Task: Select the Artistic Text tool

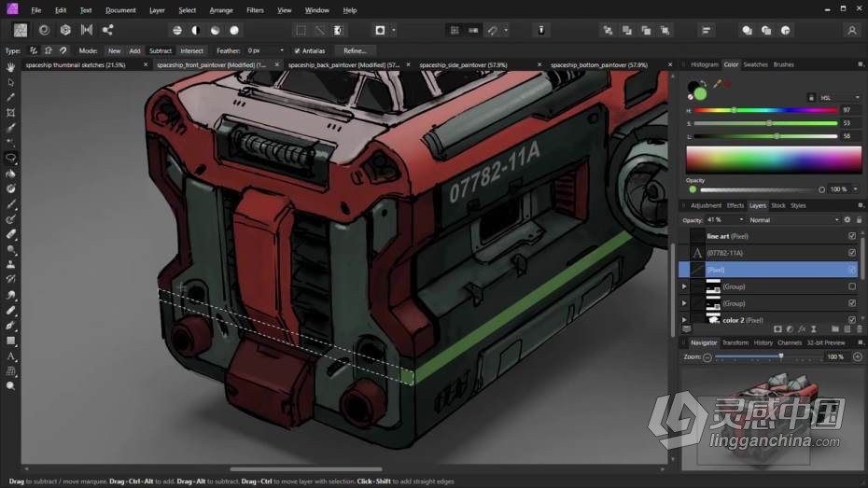Action: (10, 356)
